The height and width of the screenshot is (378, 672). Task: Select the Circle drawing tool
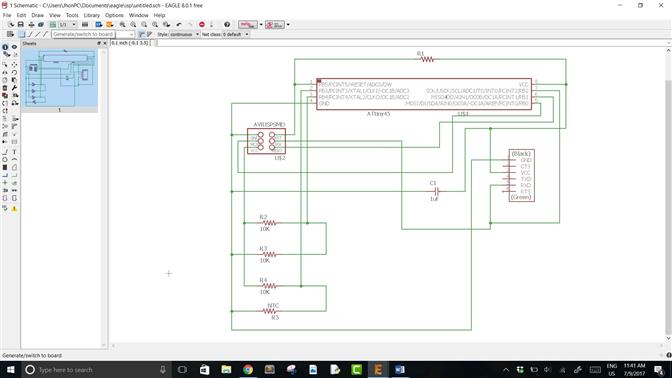point(5,159)
